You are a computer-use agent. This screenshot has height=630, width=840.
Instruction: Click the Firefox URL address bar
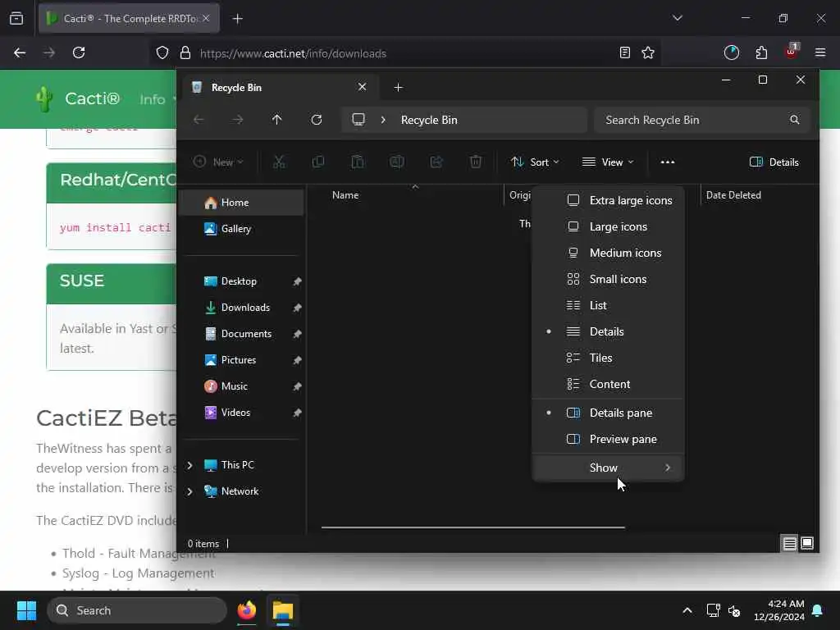(407, 53)
